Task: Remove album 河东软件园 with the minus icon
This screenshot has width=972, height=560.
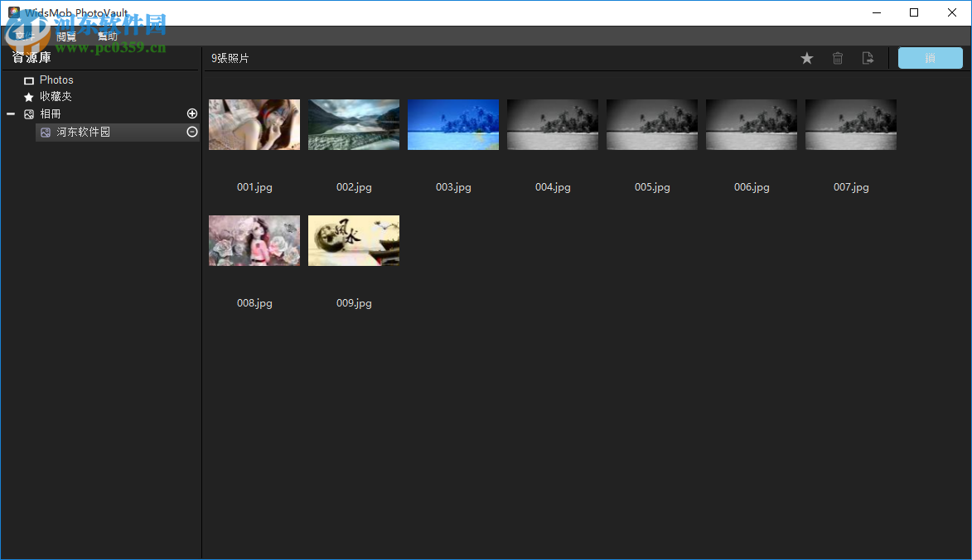Action: coord(191,132)
